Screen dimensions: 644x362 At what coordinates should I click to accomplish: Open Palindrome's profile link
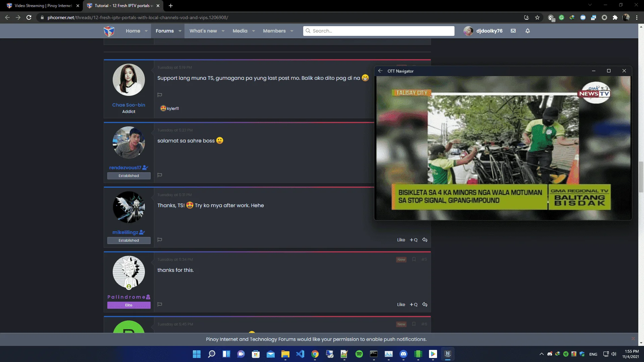(126, 297)
